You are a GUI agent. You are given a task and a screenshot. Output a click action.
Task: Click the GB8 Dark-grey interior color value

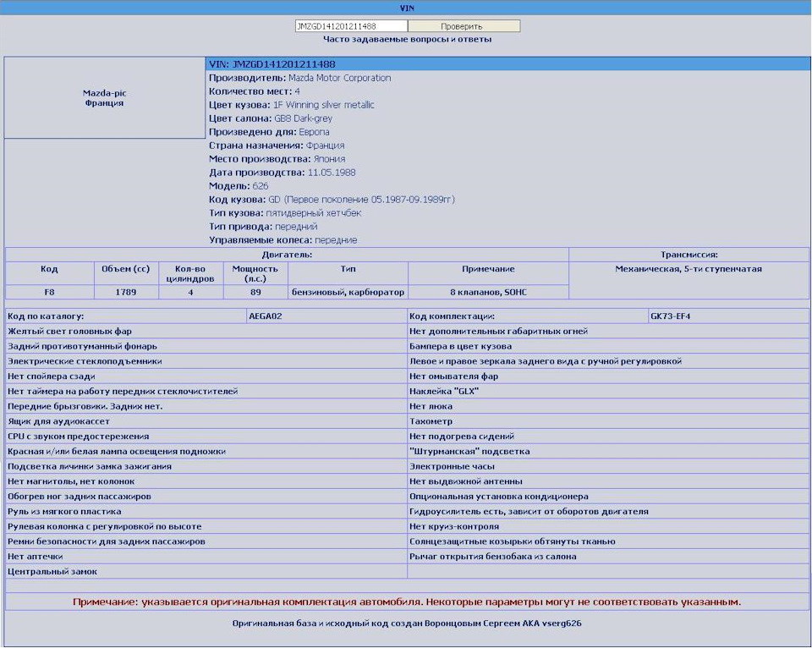[303, 118]
